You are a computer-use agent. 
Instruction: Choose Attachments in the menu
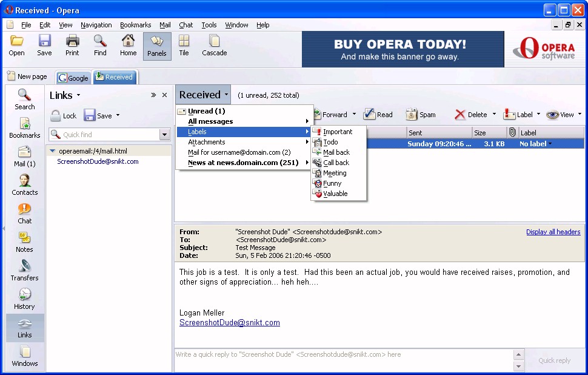tap(244, 142)
